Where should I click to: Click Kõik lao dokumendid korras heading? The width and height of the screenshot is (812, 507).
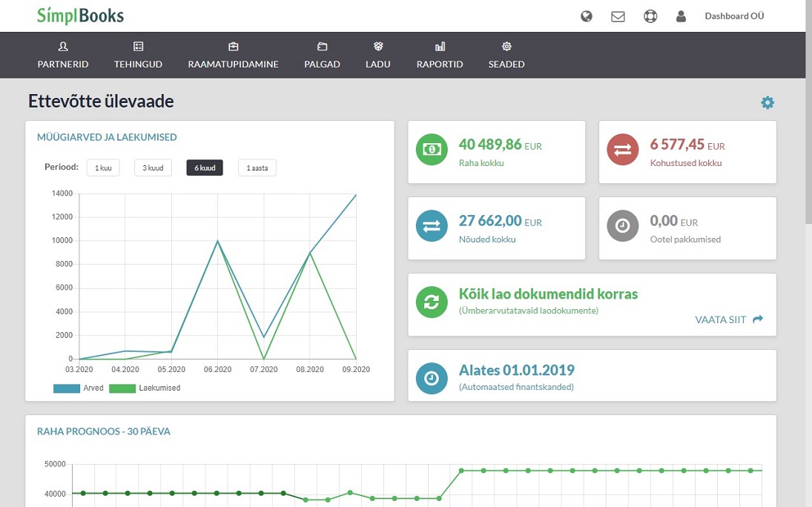[548, 294]
